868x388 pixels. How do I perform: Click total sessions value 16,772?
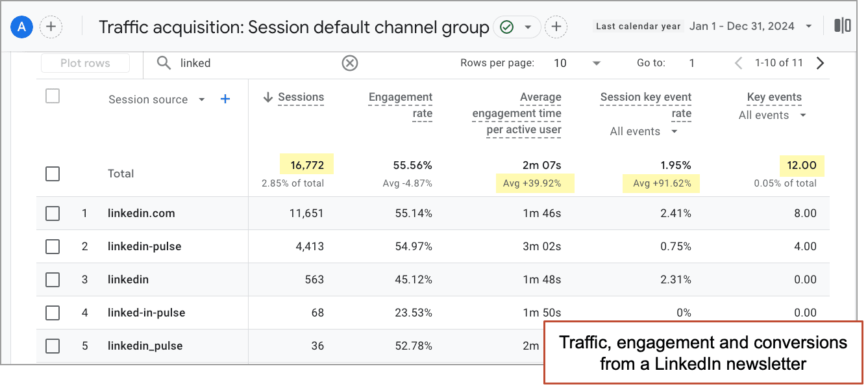307,165
